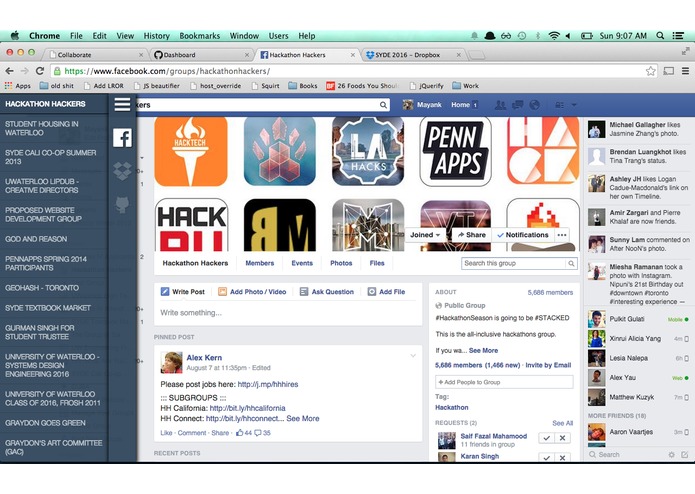Open chat settings gear icon

[x=672, y=455]
